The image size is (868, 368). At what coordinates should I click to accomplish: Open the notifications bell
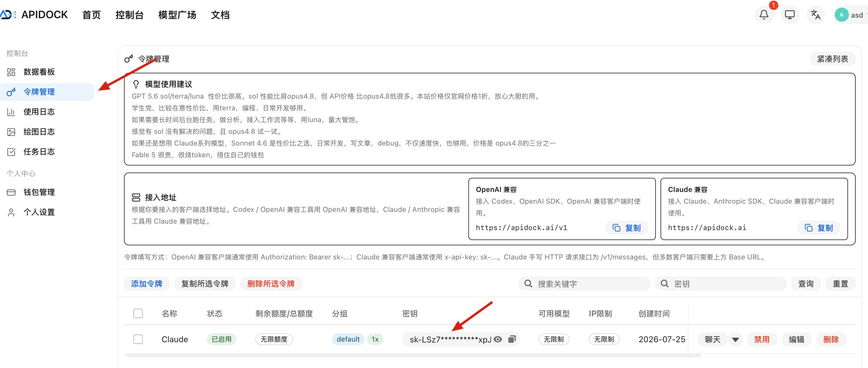click(x=764, y=15)
